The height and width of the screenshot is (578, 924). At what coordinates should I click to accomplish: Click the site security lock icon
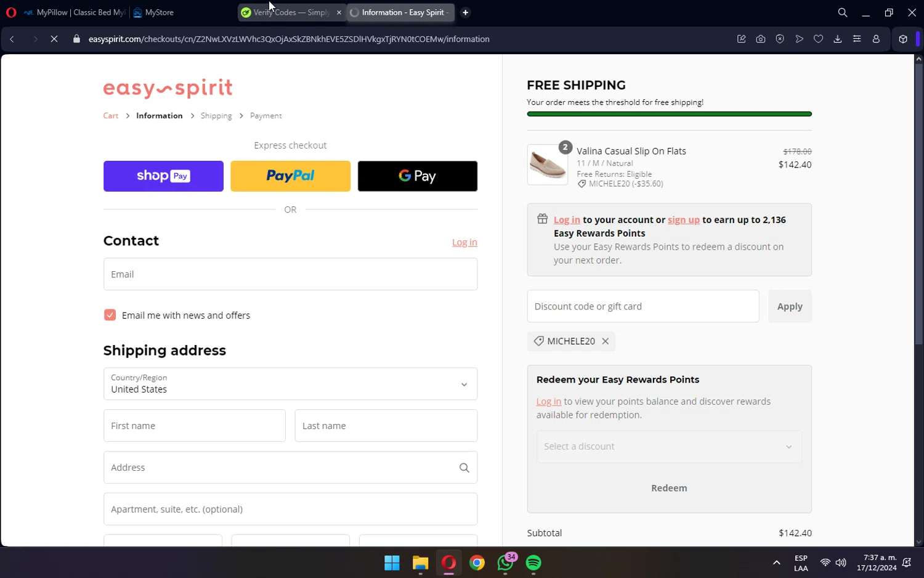pyautogui.click(x=76, y=39)
